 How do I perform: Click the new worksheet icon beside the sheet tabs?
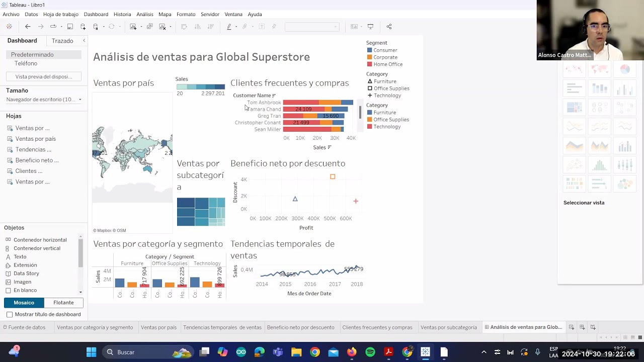pos(572,327)
